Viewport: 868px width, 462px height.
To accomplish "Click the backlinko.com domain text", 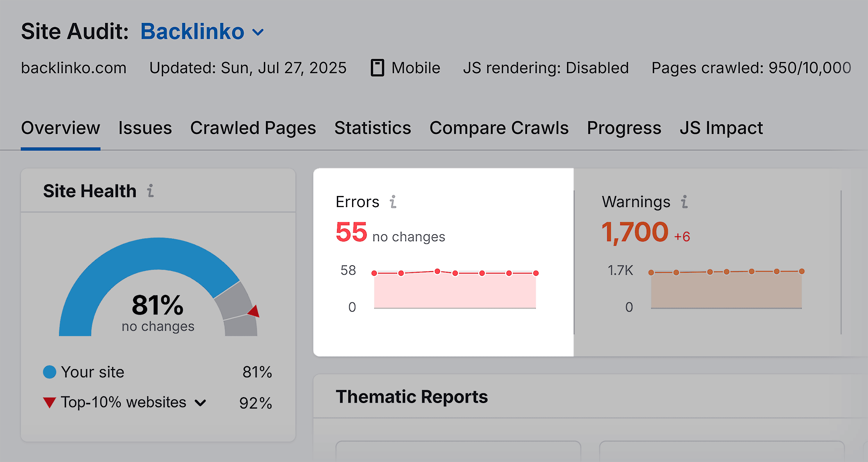I will pyautogui.click(x=74, y=68).
